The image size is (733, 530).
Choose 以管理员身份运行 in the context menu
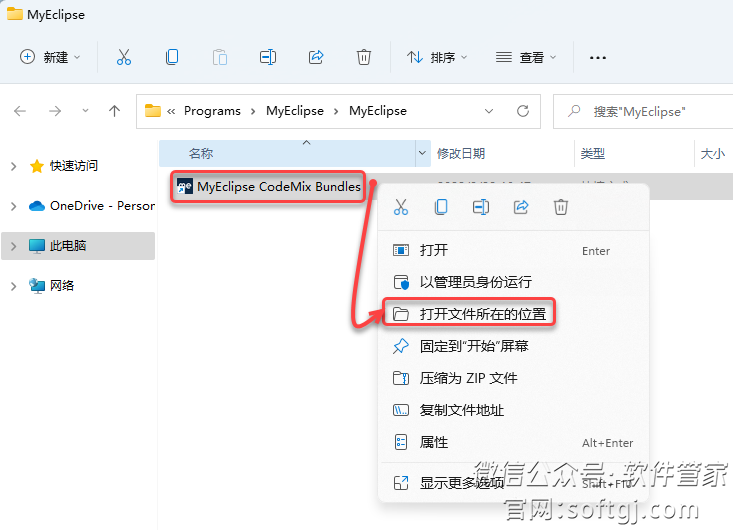(x=513, y=282)
